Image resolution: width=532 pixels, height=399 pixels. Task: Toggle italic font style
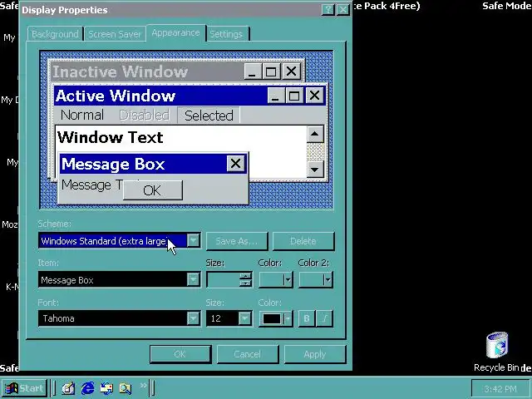point(325,318)
